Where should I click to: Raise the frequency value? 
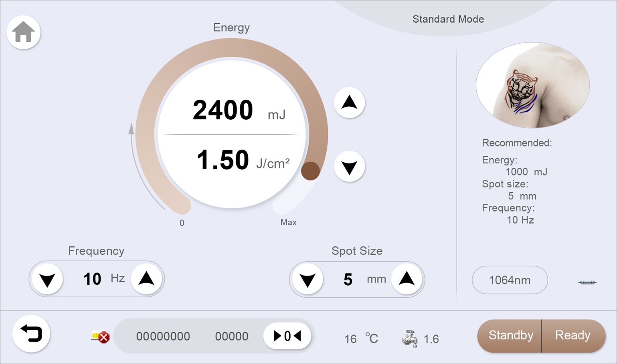pyautogui.click(x=146, y=279)
